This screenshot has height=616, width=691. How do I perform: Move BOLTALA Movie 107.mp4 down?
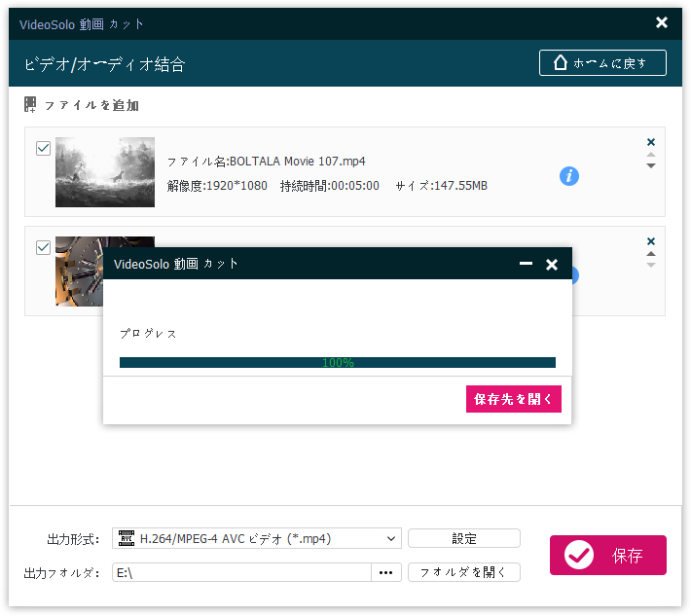[651, 165]
